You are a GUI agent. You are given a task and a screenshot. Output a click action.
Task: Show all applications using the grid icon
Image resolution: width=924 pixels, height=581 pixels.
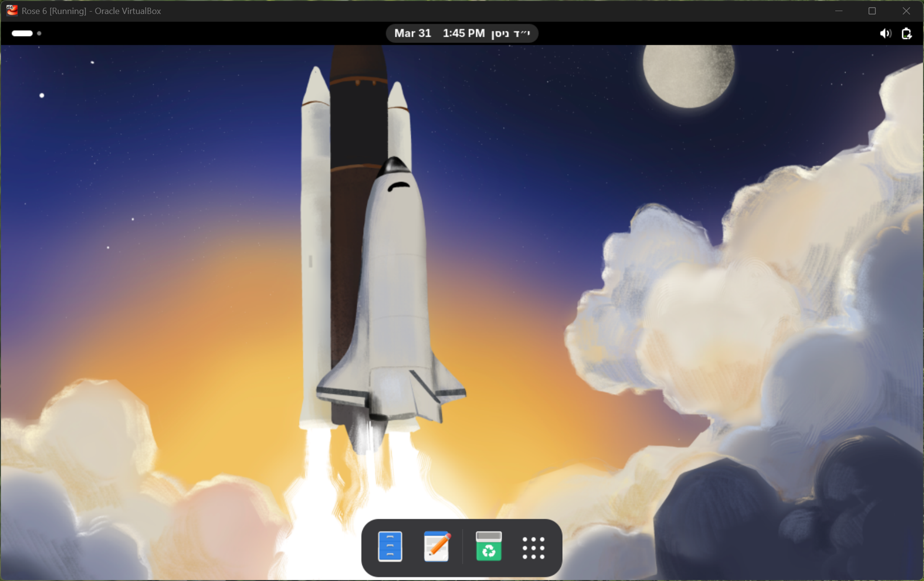coord(533,548)
